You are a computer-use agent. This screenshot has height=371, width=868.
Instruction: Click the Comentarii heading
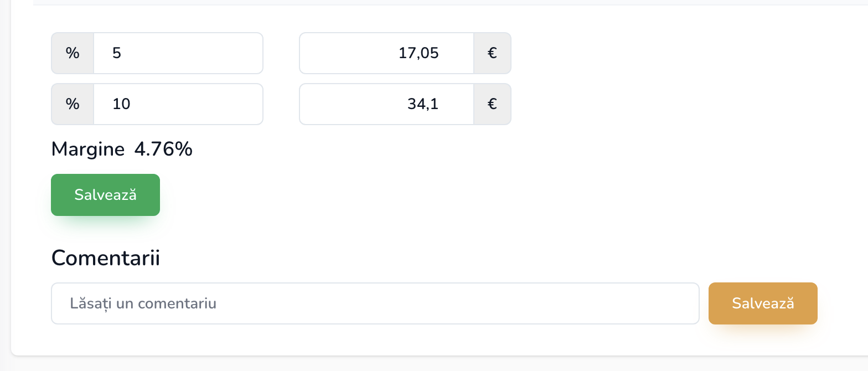105,258
